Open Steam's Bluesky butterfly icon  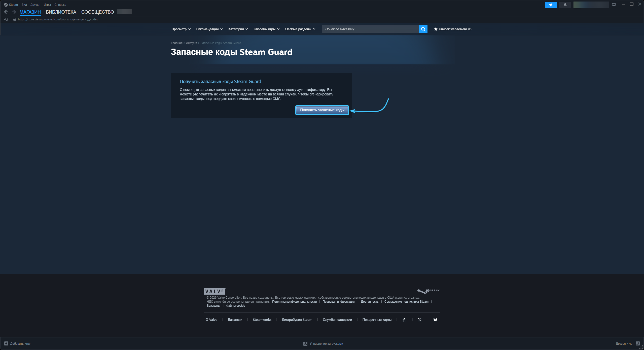435,320
